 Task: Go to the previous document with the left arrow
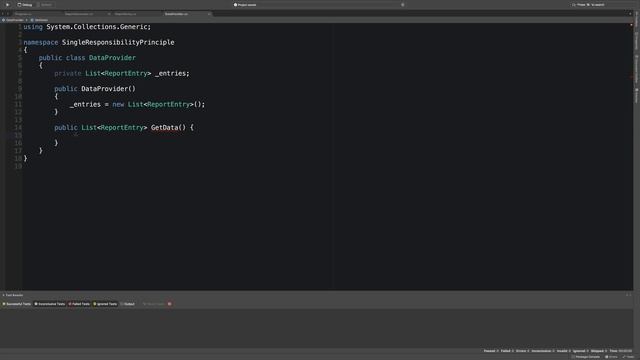click(x=2, y=14)
